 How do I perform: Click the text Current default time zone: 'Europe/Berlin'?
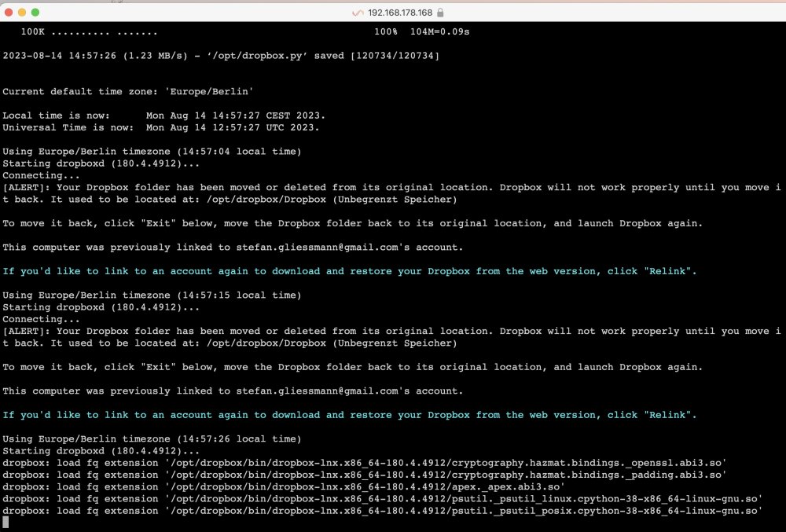128,92
